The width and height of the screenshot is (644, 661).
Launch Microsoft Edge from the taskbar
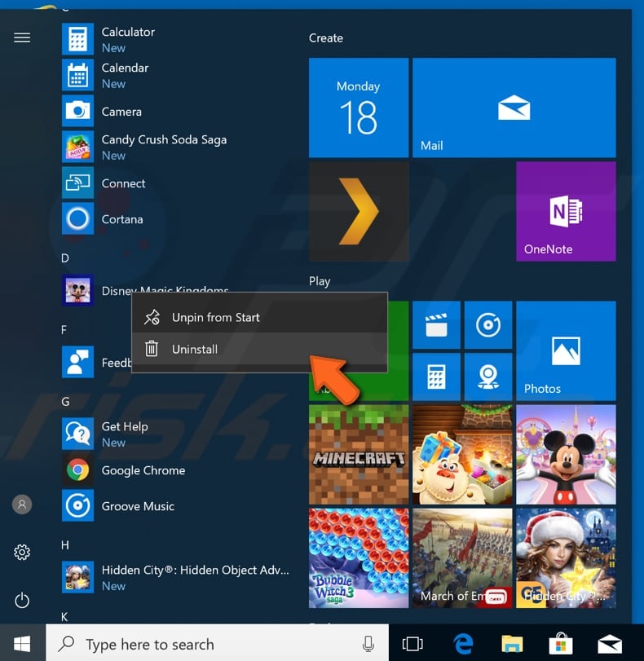463,644
